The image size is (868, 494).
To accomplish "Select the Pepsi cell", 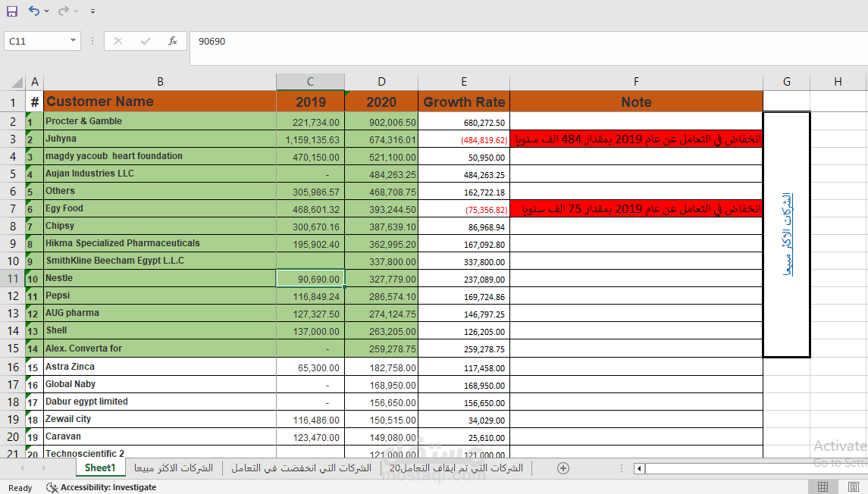I will coord(160,295).
